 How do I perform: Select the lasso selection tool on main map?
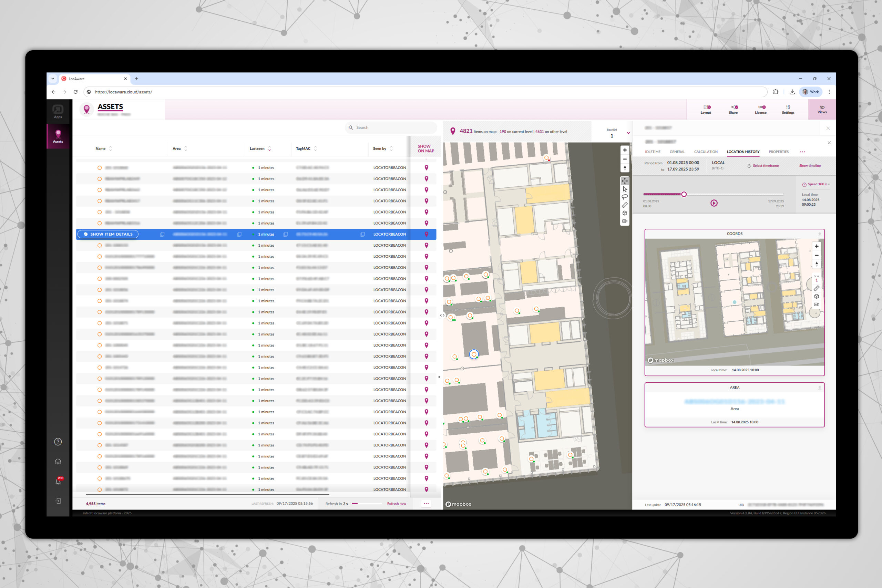[624, 197]
